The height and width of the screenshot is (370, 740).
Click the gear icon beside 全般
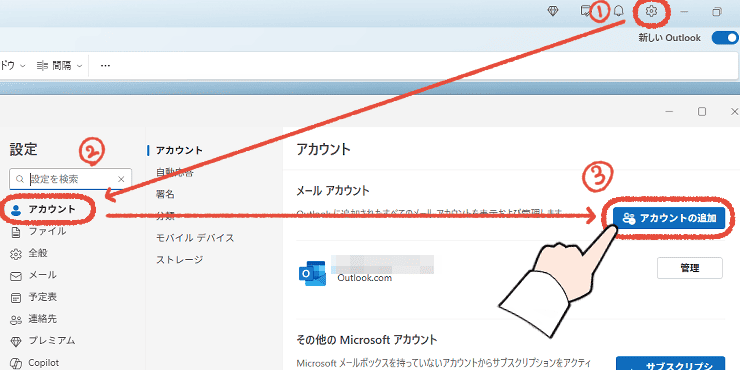16,254
